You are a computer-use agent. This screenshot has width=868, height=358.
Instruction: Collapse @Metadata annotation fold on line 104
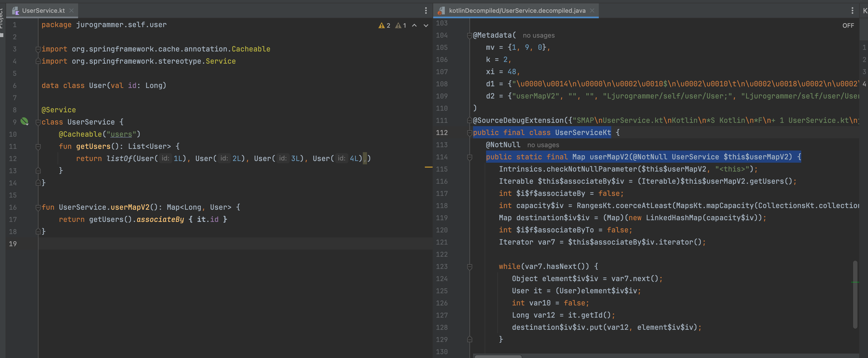click(469, 35)
